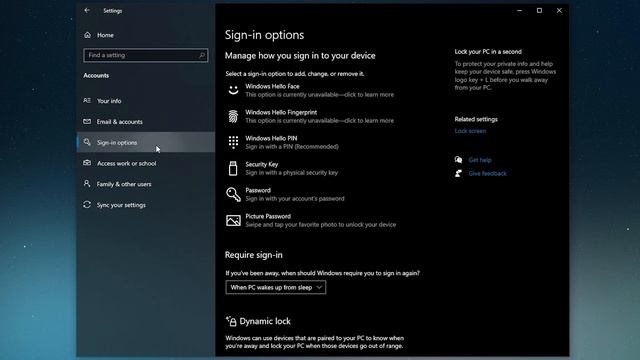The height and width of the screenshot is (360, 640).
Task: Click the Find a setting search box
Action: pos(146,55)
